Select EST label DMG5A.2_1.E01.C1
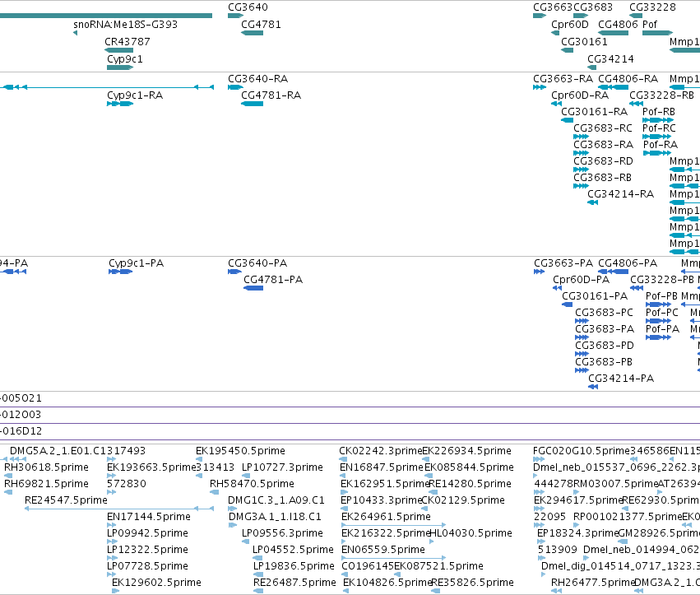Viewport: 700px width, 595px height. (58, 451)
